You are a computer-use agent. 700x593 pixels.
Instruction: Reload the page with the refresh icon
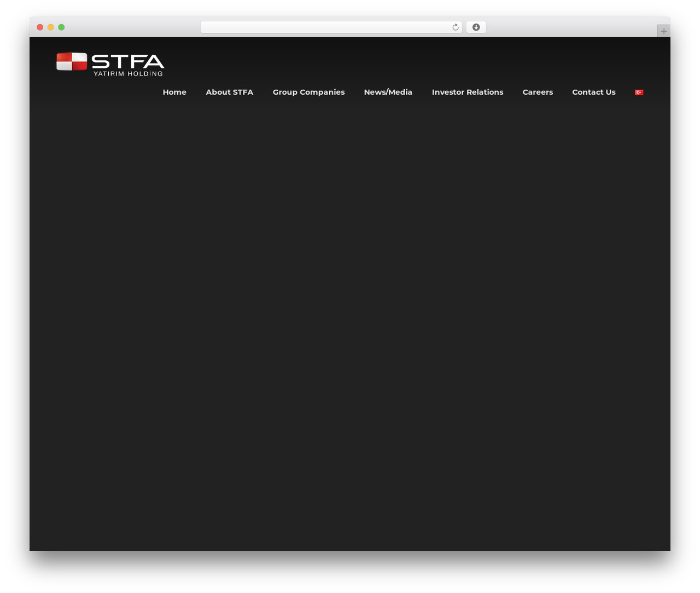pyautogui.click(x=456, y=27)
